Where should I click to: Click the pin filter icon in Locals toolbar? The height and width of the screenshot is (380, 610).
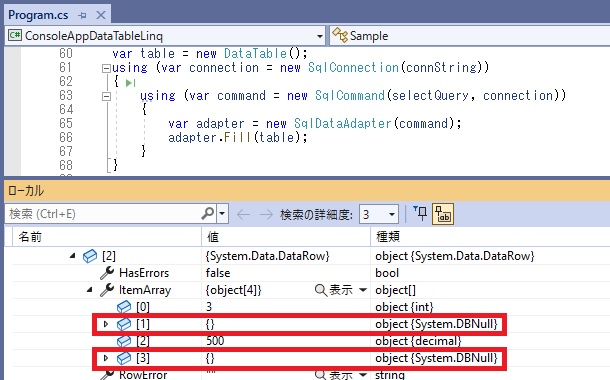point(420,214)
